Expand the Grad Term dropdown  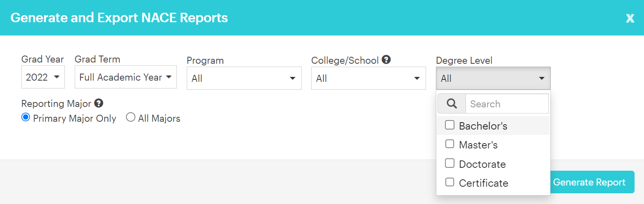[x=126, y=77]
